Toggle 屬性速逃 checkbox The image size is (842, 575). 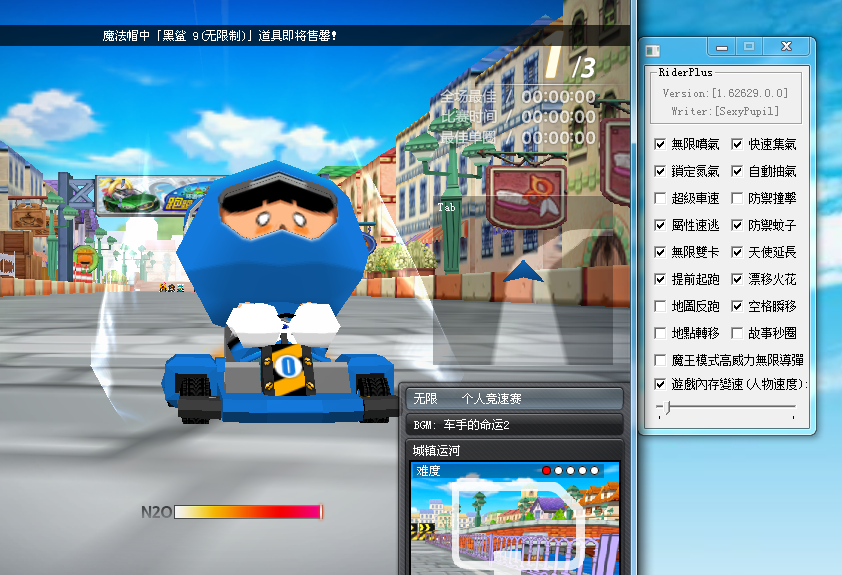660,225
